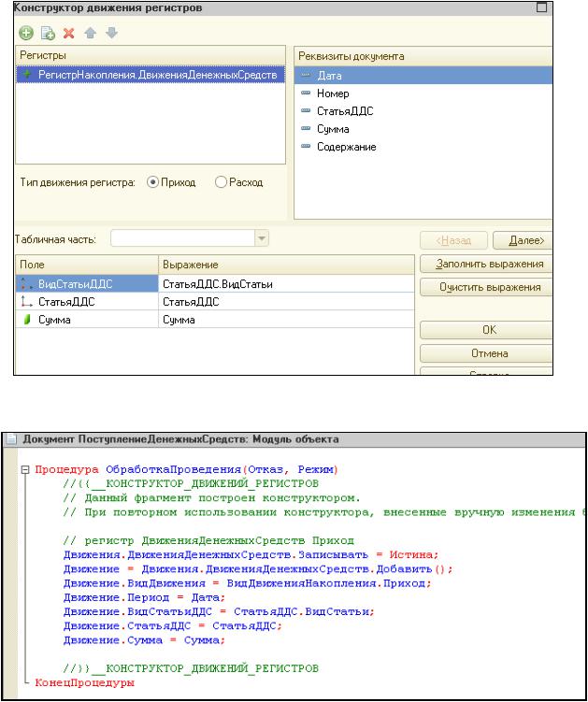
Task: Click the Реквизиты документа panel header
Action: pos(423,56)
